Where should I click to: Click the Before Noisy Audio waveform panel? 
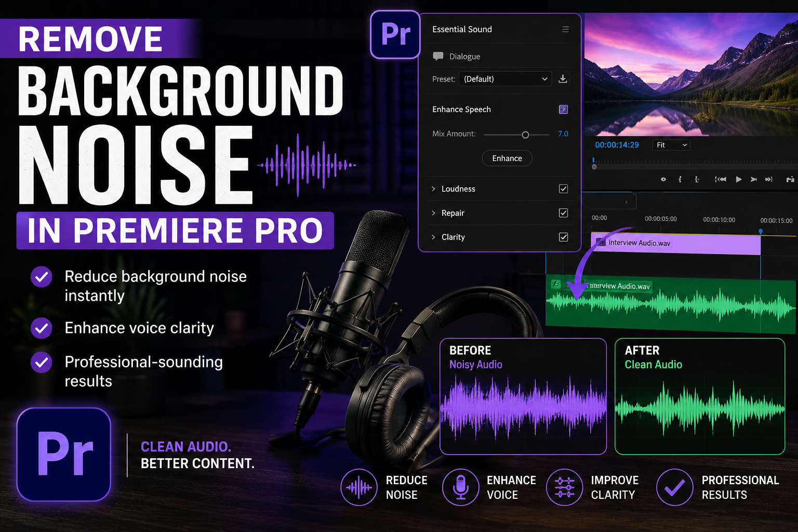[x=523, y=396]
